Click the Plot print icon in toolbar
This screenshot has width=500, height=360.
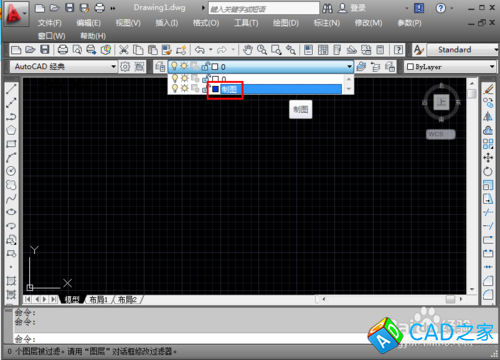point(63,50)
